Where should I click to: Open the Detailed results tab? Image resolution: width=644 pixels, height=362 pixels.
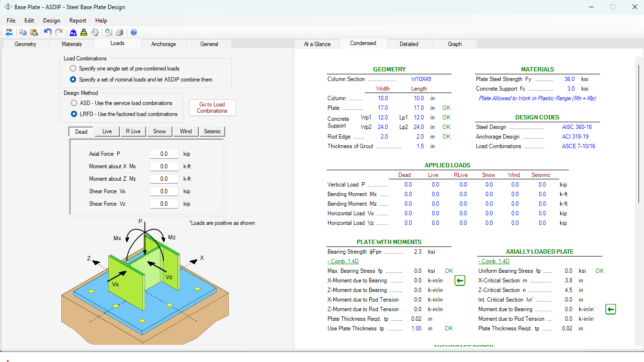tap(409, 44)
